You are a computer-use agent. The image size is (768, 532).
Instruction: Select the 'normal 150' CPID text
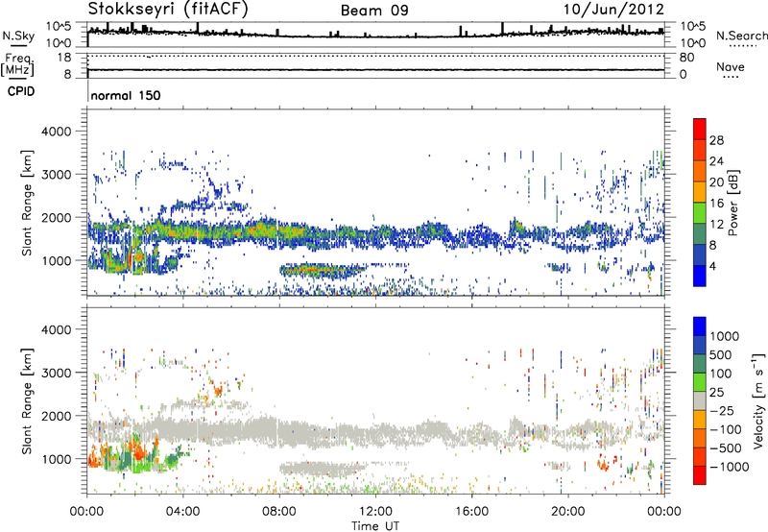click(x=126, y=95)
